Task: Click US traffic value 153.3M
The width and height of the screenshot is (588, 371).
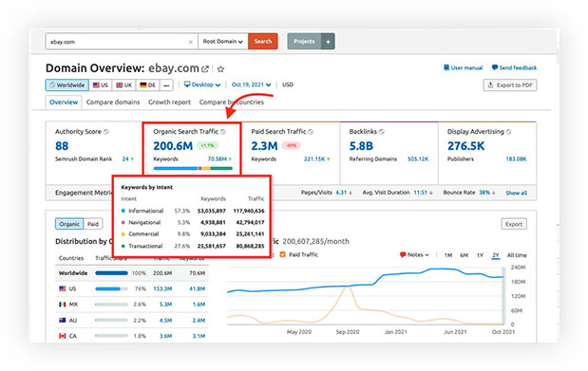Action: pyautogui.click(x=162, y=289)
